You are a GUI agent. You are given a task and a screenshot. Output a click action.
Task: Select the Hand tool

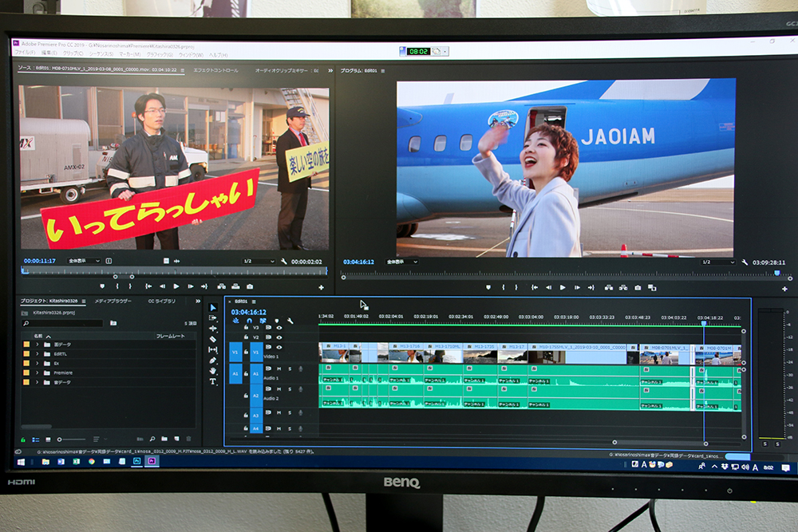click(x=213, y=371)
